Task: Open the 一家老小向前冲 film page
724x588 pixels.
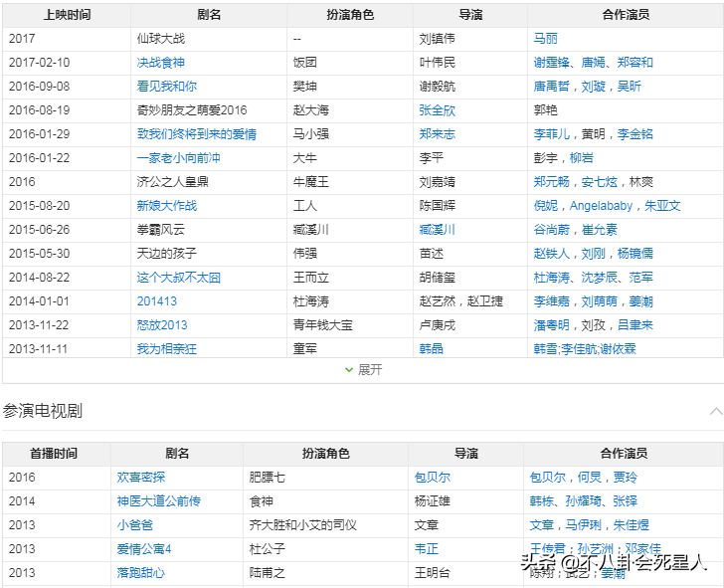Action: (178, 158)
